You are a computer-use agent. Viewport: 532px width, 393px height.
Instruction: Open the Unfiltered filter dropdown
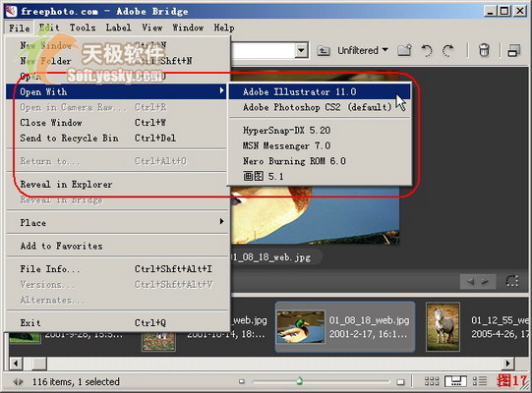363,50
